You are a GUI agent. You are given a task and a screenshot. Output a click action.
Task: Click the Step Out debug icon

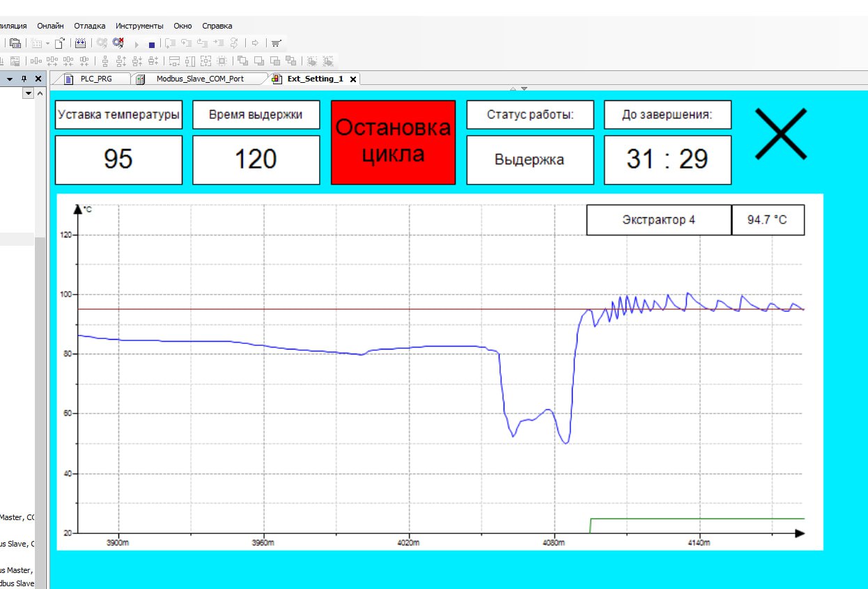pyautogui.click(x=202, y=42)
